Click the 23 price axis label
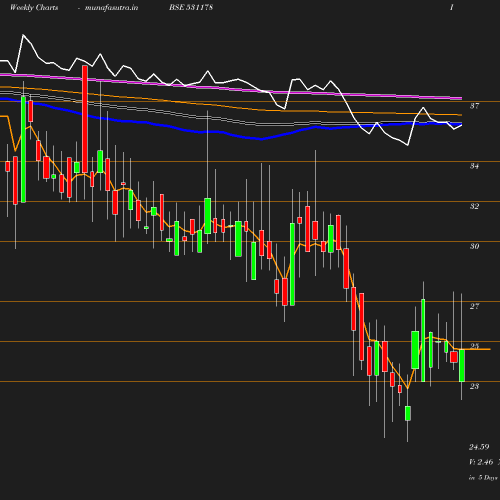The height and width of the screenshot is (500, 500). pyautogui.click(x=474, y=386)
